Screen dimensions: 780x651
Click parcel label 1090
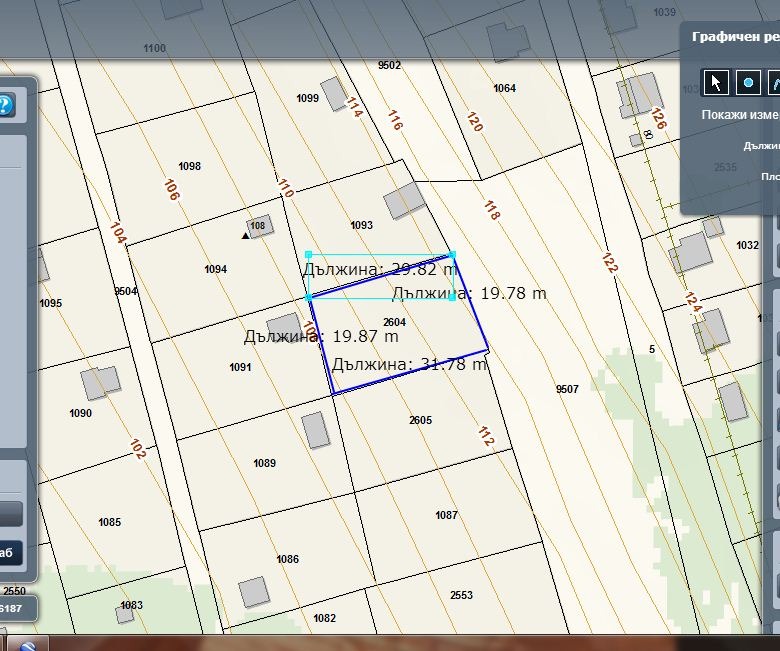pos(81,413)
